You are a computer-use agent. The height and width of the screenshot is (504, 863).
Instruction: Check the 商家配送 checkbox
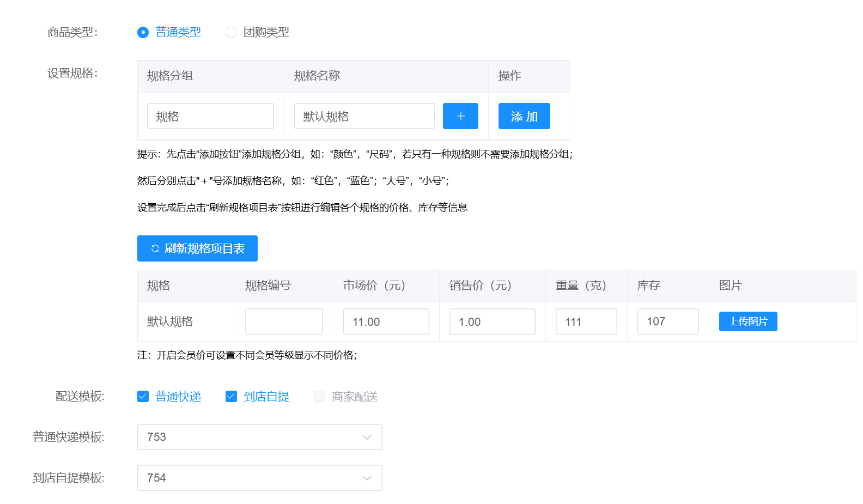(x=319, y=396)
